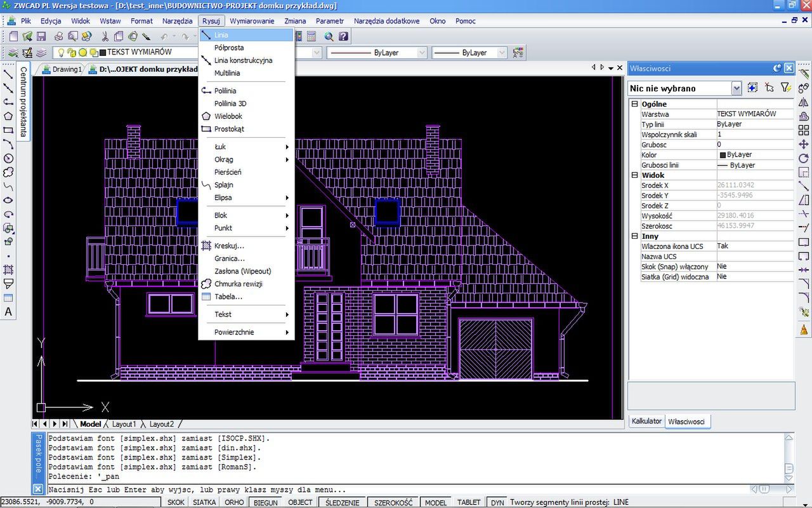Switch to the Layout1 tab

124,424
